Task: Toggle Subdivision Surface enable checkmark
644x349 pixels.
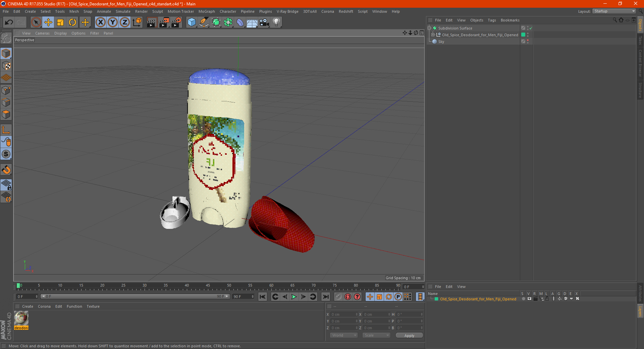Action: (531, 28)
